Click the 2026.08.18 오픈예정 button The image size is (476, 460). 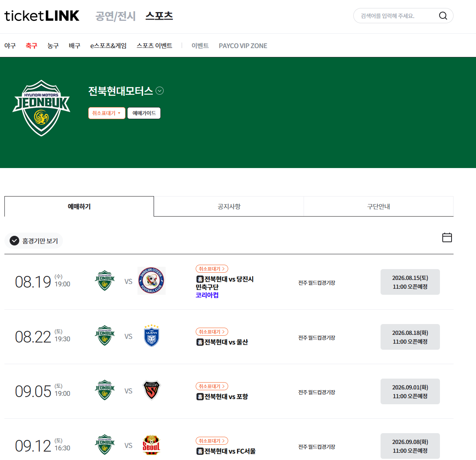tap(410, 337)
